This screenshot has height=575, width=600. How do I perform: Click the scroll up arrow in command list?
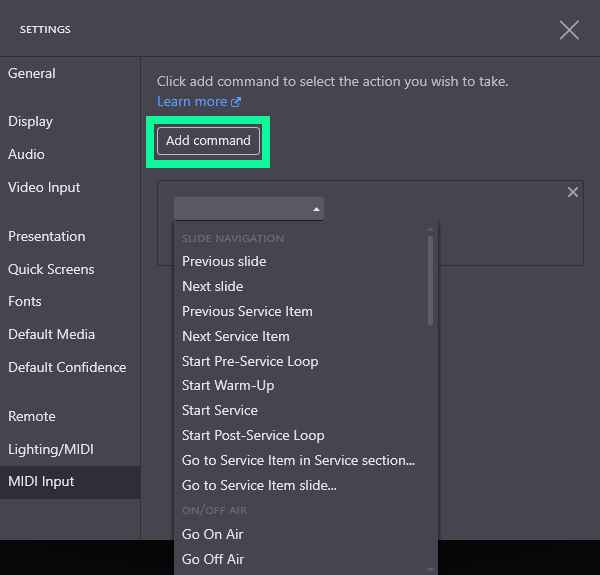tap(430, 230)
